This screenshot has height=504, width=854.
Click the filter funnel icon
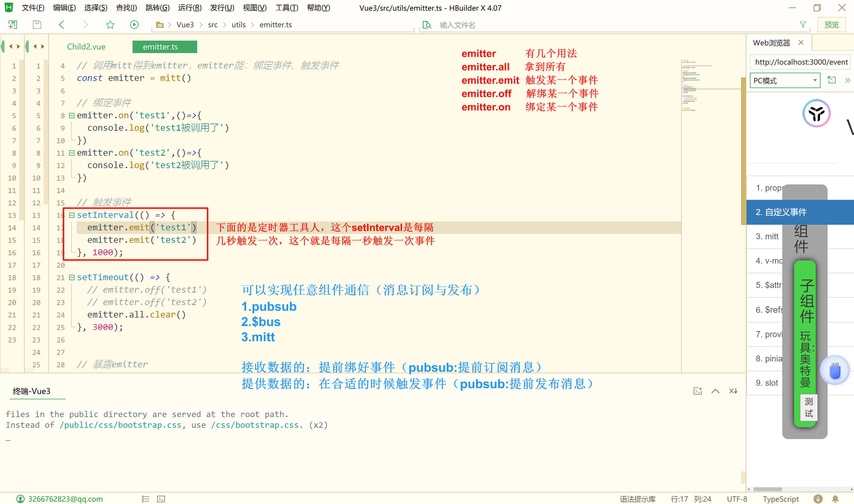[x=803, y=24]
